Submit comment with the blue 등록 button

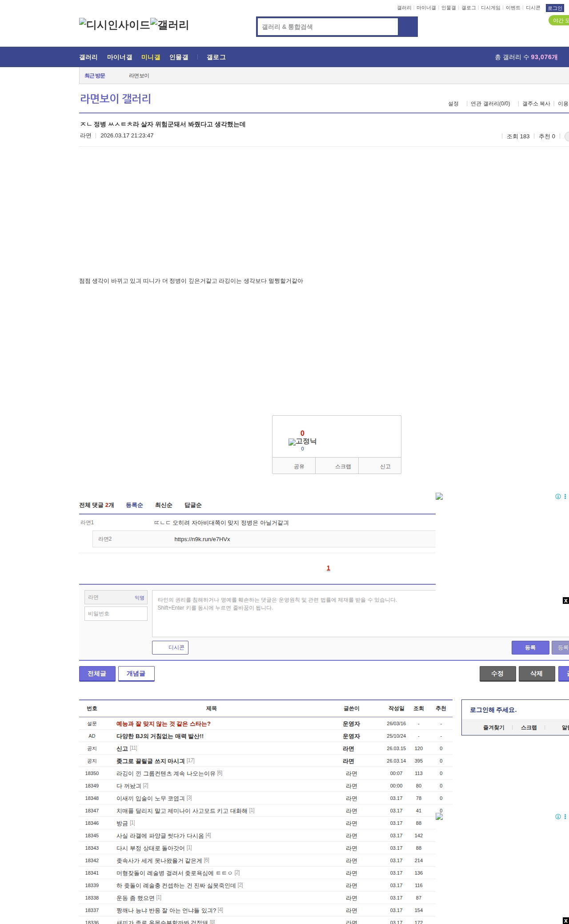click(530, 647)
